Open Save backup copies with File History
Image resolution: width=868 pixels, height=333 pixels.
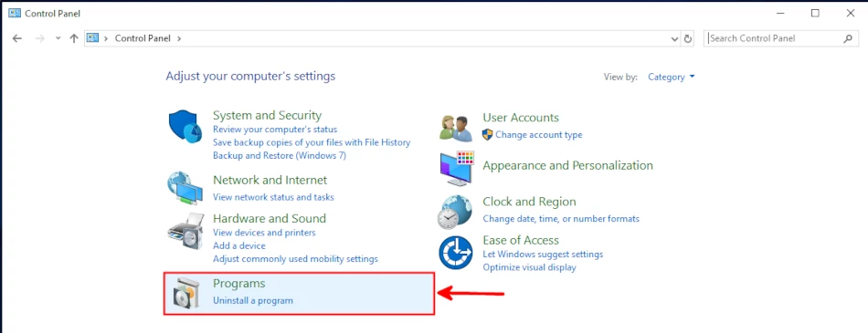pos(312,142)
